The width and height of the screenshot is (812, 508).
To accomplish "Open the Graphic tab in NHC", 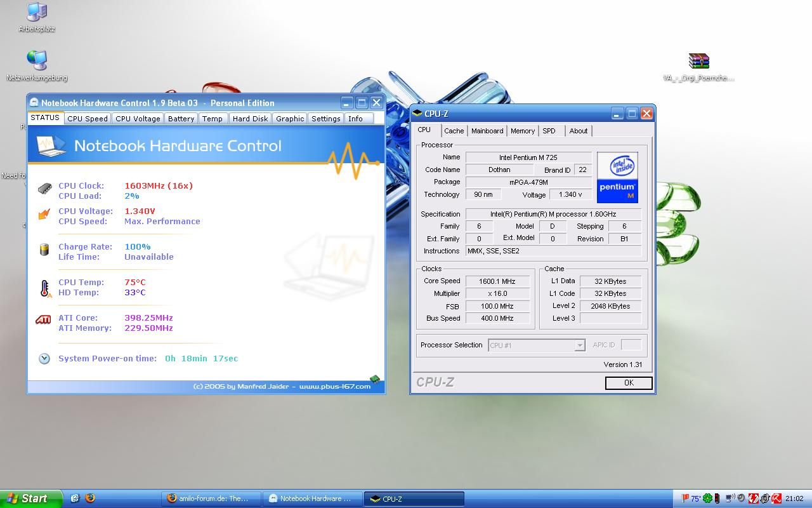I will click(290, 119).
